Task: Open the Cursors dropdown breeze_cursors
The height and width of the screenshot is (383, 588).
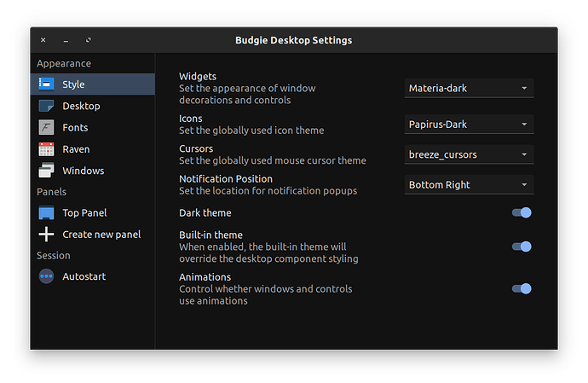Action: pos(470,154)
